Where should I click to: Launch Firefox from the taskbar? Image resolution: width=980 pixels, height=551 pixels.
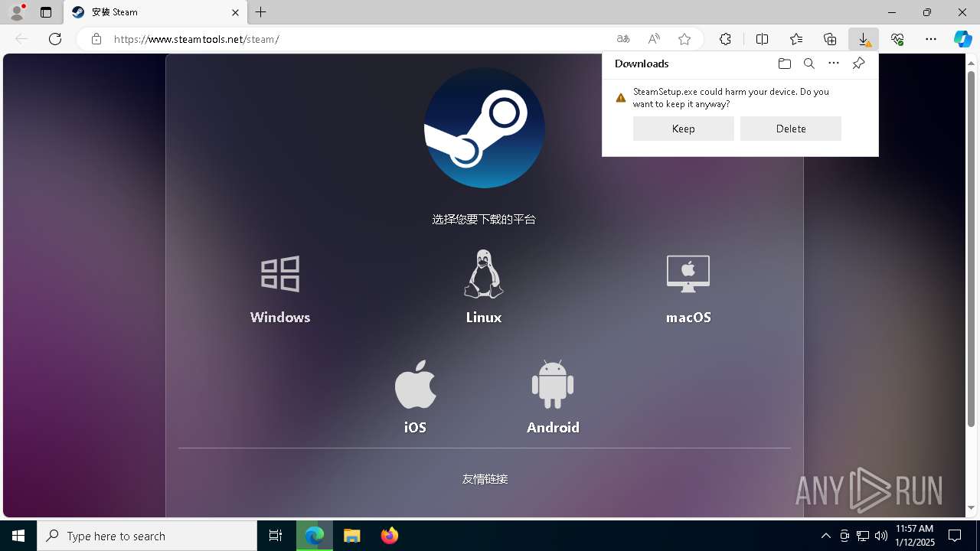point(390,536)
